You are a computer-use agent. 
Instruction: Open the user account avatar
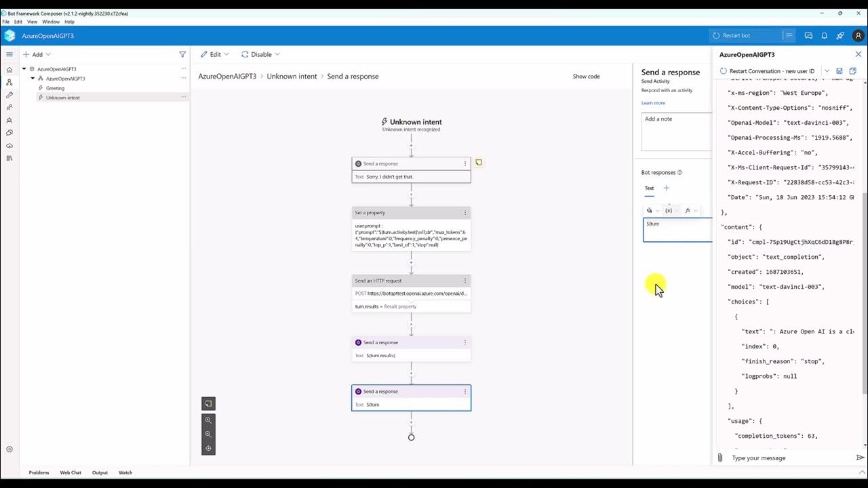[858, 35]
